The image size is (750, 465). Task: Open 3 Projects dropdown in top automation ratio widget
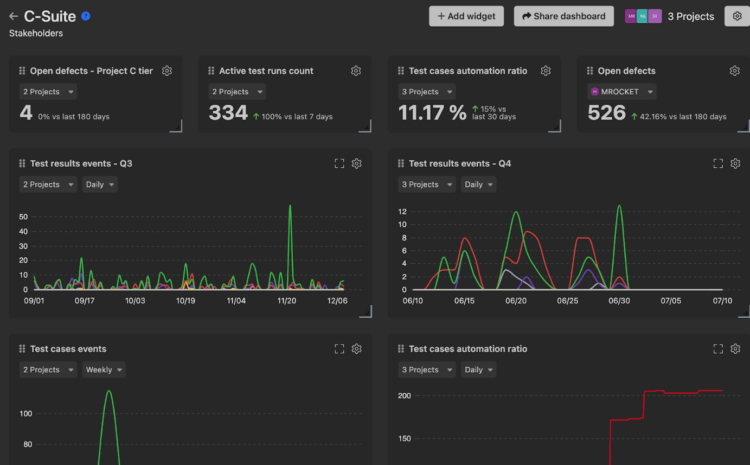click(x=427, y=91)
